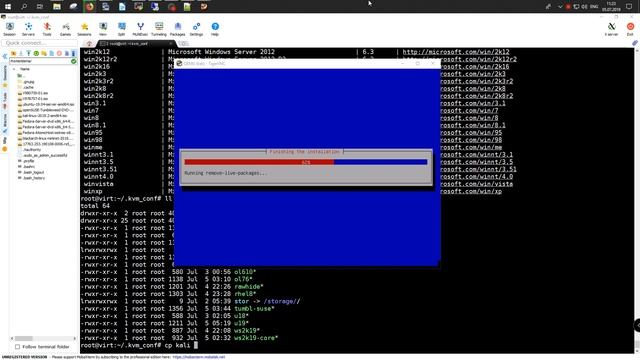Focus the Quick connect field
Image resolution: width=640 pixels, height=360 pixels.
pyautogui.click(x=39, y=43)
